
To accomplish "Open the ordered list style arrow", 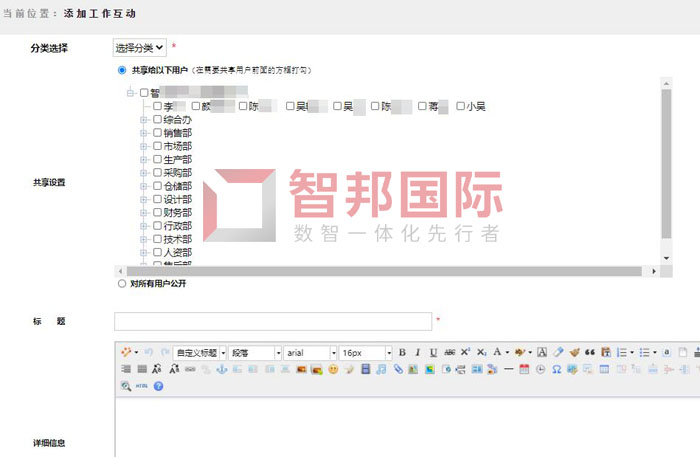I will coord(632,353).
